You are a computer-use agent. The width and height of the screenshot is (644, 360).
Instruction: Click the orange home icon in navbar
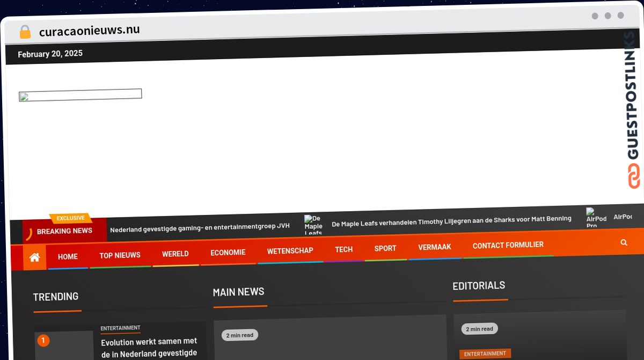34,257
